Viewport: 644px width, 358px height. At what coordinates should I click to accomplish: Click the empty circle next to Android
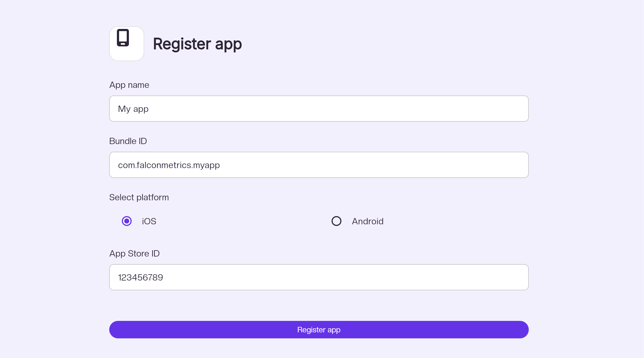(x=336, y=221)
